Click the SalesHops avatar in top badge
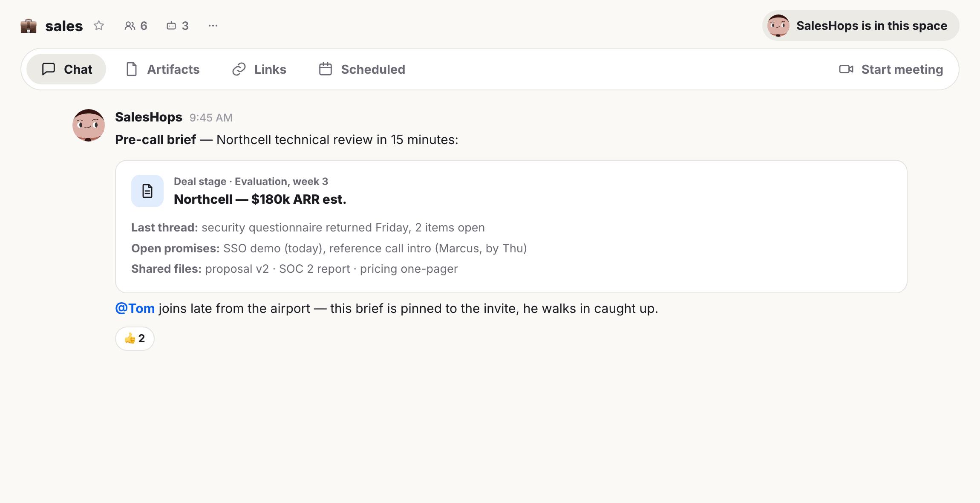Screen dimensions: 980x503 [778, 26]
